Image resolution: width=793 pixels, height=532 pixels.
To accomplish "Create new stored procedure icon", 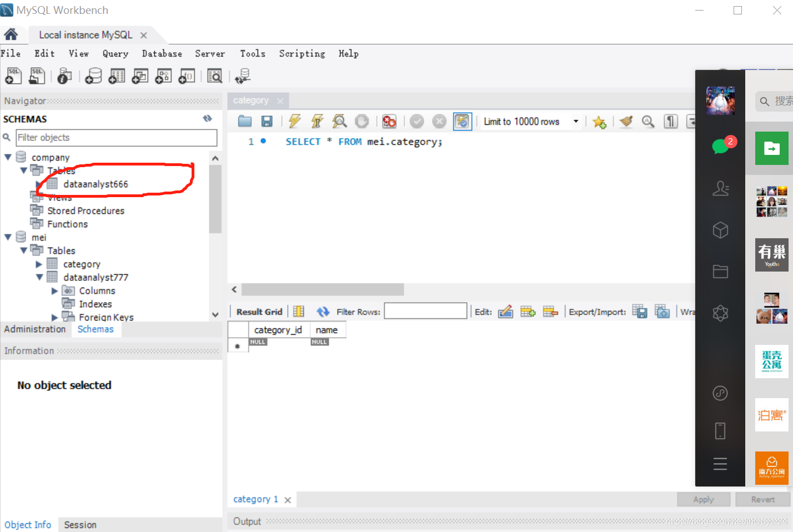I will click(163, 76).
